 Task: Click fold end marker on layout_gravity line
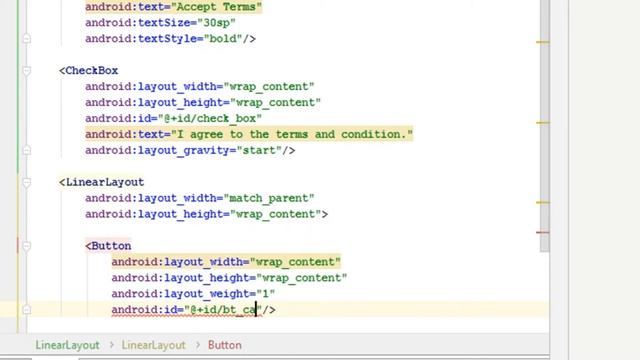[27, 151]
